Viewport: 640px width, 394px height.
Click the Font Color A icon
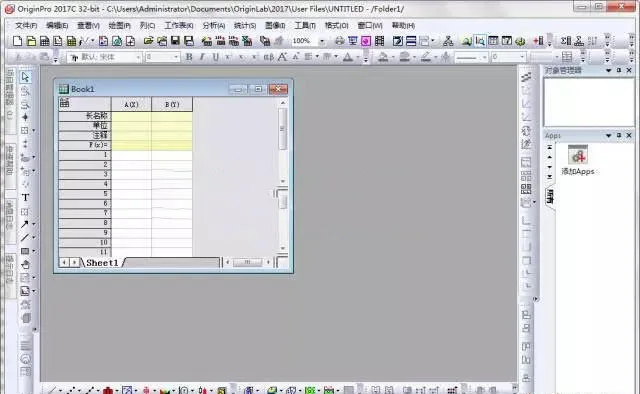(x=348, y=57)
